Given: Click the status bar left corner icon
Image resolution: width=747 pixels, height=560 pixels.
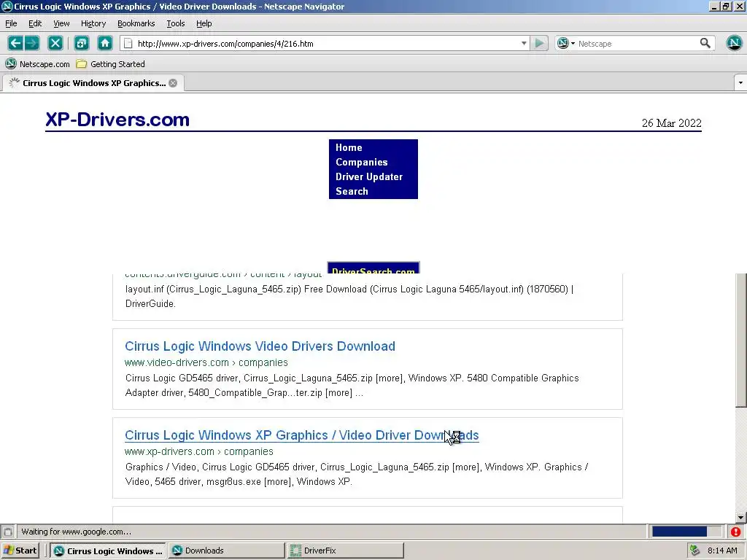Looking at the screenshot, I should coord(7,532).
